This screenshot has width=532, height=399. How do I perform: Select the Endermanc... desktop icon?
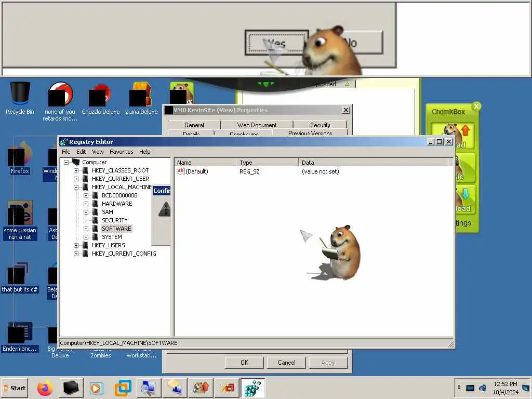point(20,337)
